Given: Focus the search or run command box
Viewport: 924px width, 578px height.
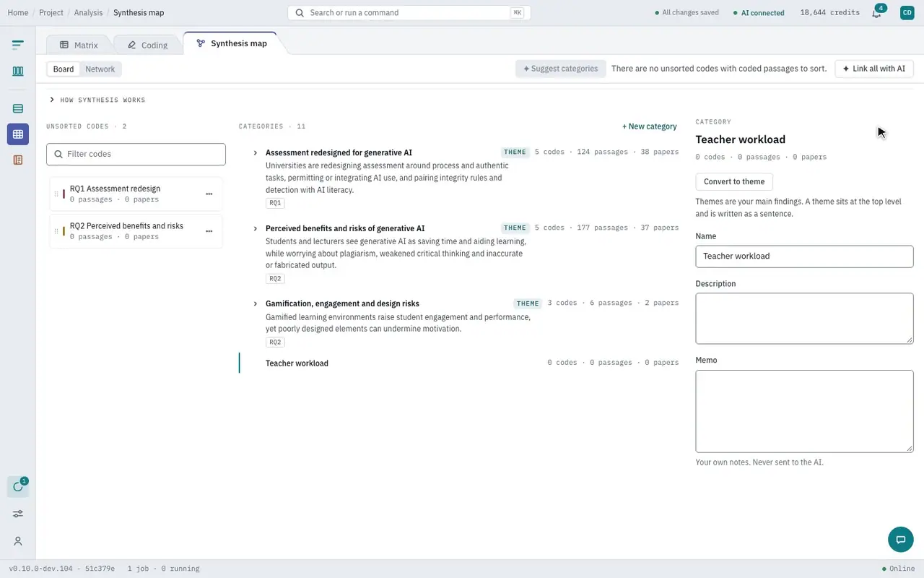Looking at the screenshot, I should point(409,12).
